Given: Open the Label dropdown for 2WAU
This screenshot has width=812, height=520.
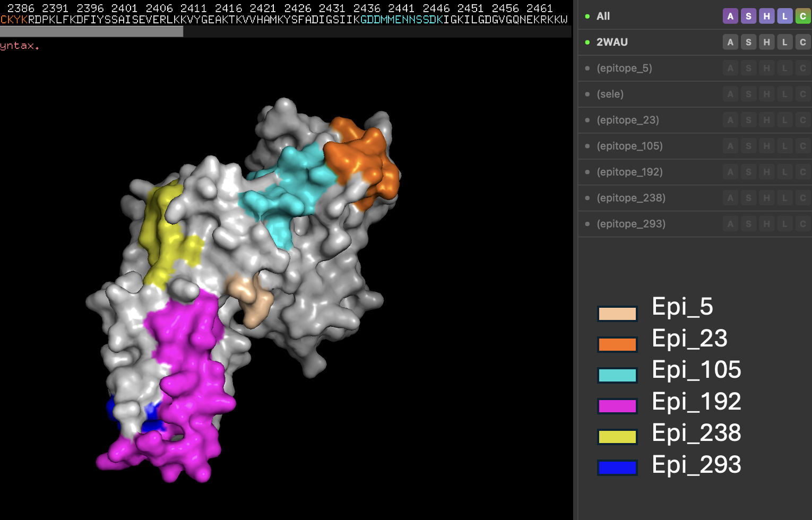Looking at the screenshot, I should (x=784, y=42).
